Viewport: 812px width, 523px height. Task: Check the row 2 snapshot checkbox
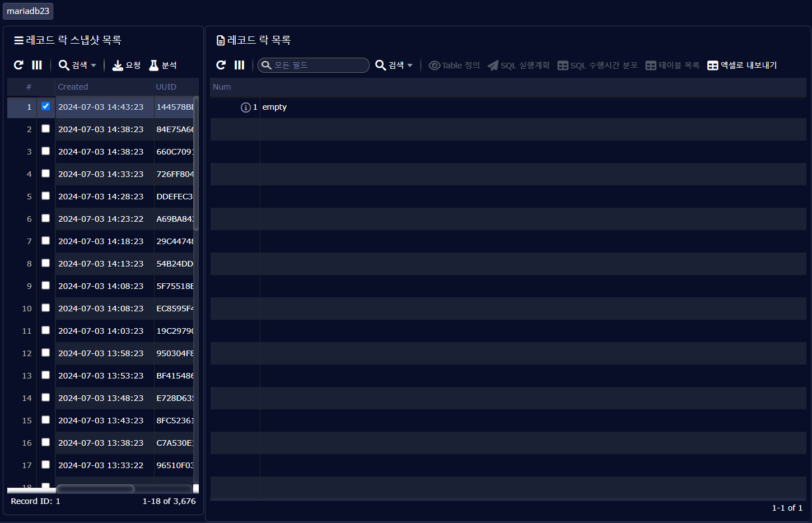46,129
